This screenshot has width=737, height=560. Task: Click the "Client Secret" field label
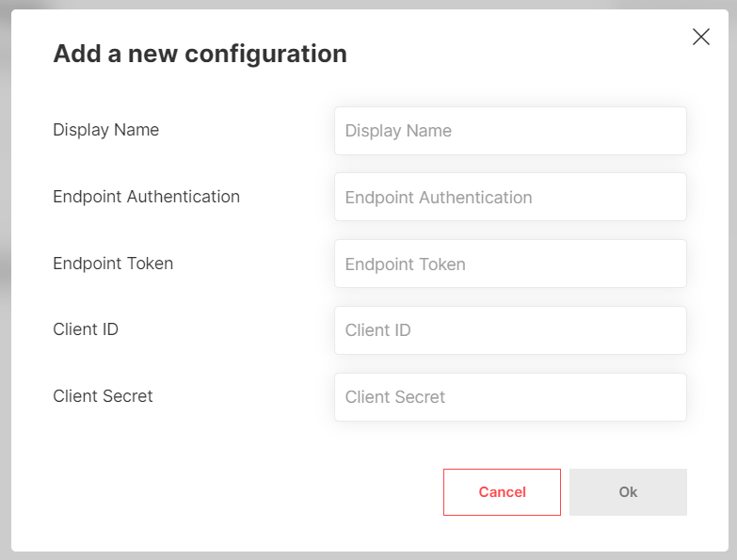103,396
